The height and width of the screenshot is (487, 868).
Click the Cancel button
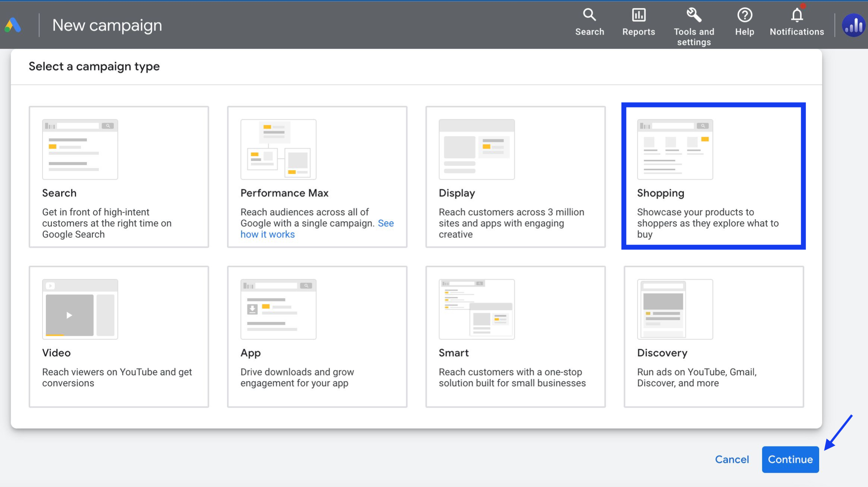[x=732, y=459]
